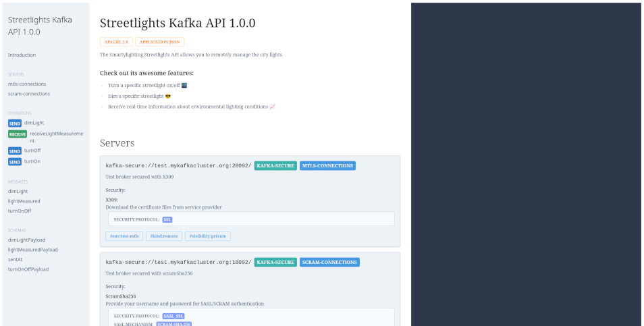This screenshot has width=644, height=326.
Task: Click the test.mykafkacluster.org:18092 server URL
Action: coord(179,263)
